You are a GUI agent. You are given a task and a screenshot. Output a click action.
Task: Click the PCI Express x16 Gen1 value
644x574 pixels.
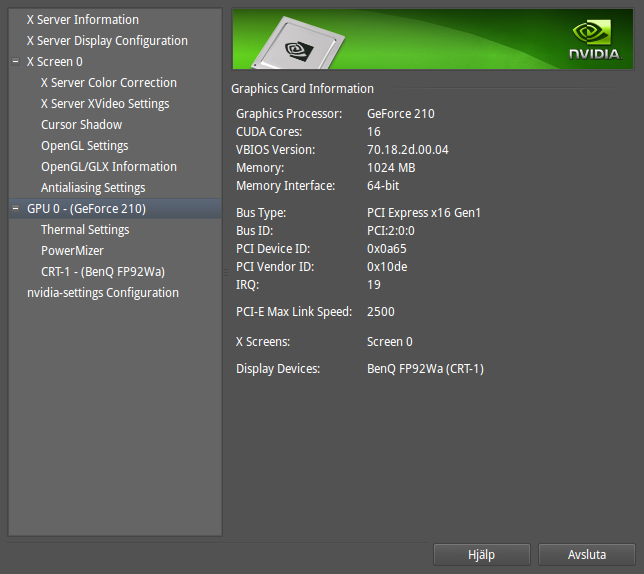[424, 213]
